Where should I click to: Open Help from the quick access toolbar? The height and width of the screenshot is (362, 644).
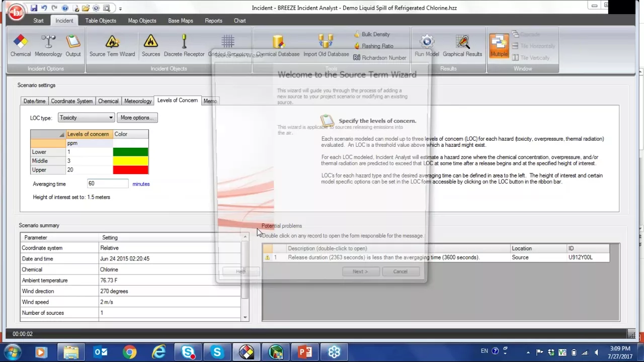(65, 8)
